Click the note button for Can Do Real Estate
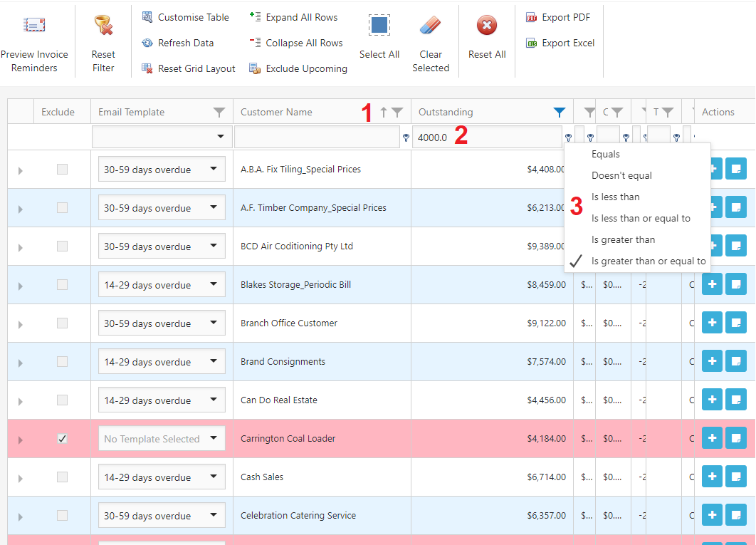 coord(736,400)
